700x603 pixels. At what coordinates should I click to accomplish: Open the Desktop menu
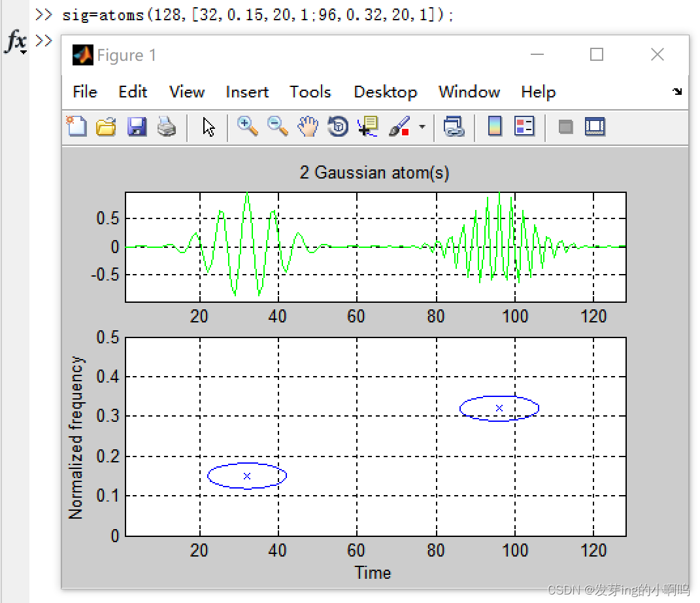(385, 92)
